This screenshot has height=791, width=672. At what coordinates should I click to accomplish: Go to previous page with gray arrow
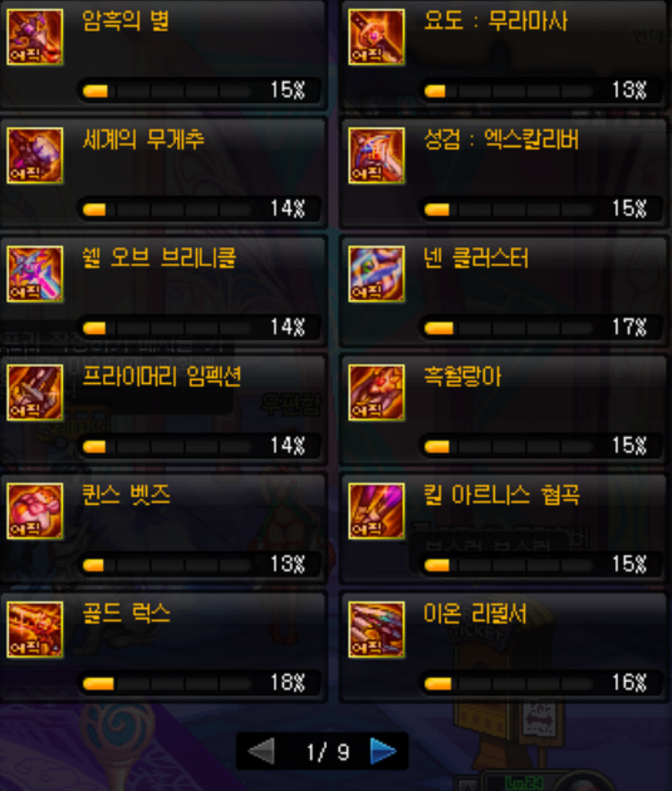pos(262,751)
